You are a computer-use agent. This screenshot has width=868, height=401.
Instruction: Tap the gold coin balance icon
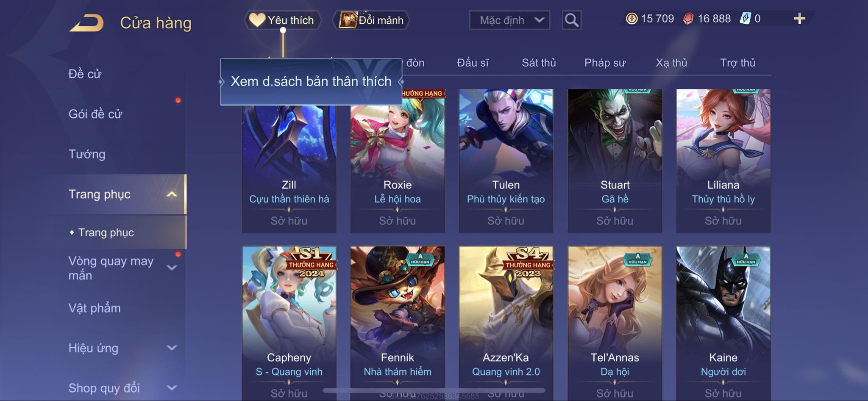(x=632, y=19)
